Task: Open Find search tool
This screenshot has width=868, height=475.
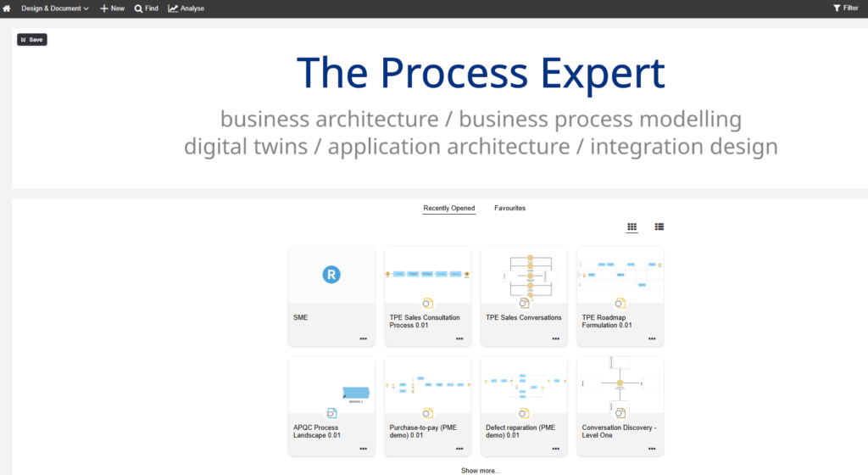Action: tap(146, 8)
